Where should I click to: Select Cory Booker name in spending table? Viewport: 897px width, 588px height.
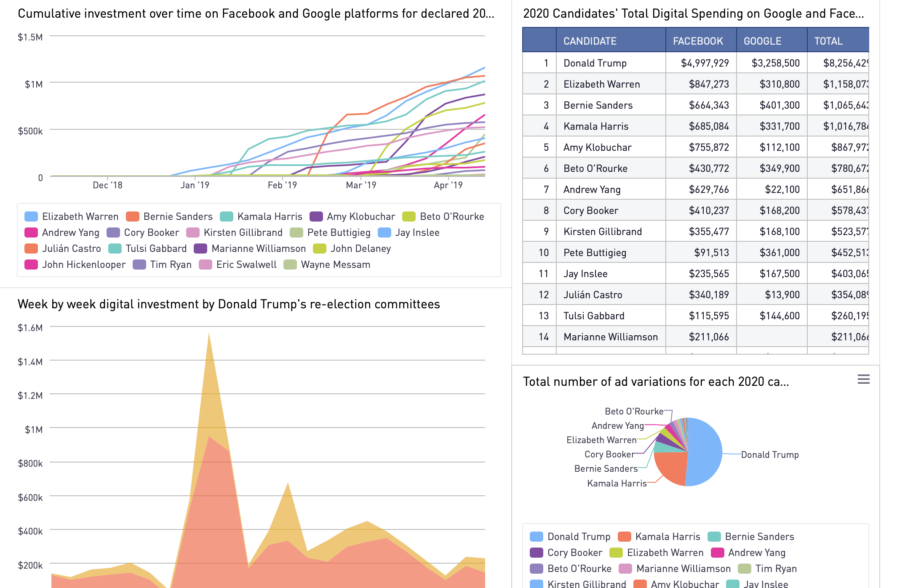click(591, 211)
